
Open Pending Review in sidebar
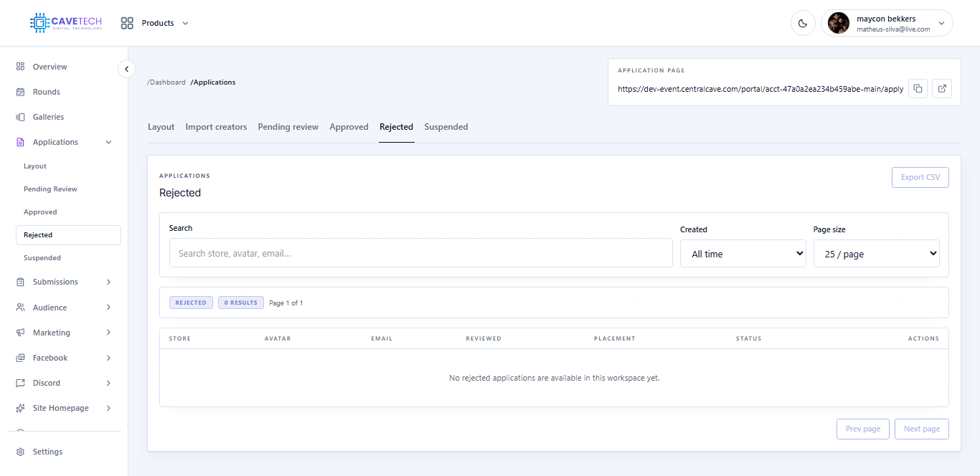coord(50,189)
